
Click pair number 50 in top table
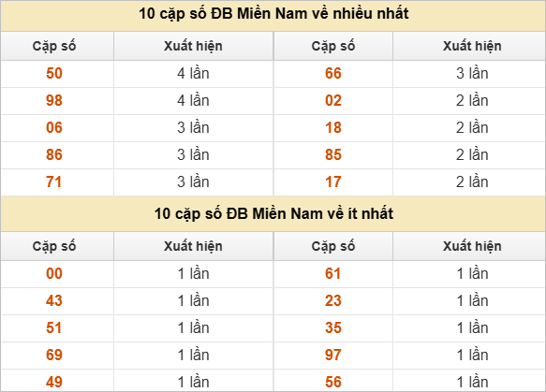(54, 73)
